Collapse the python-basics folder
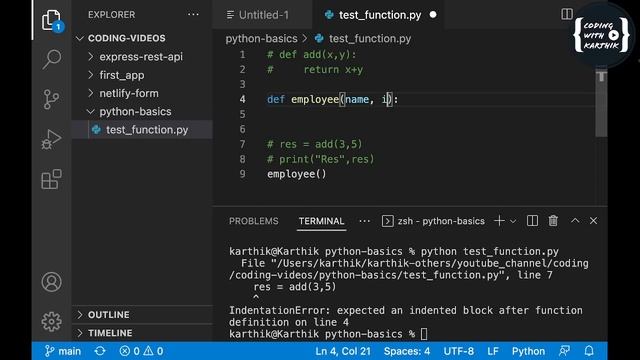The height and width of the screenshot is (360, 640). click(x=91, y=111)
